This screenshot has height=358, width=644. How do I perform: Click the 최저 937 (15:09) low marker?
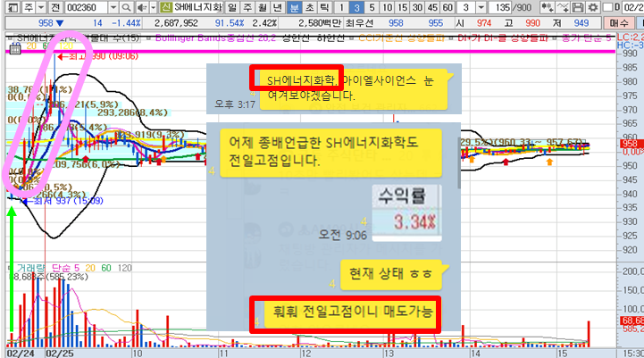click(x=63, y=201)
